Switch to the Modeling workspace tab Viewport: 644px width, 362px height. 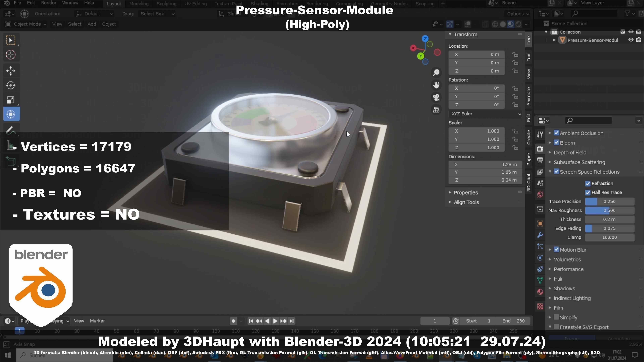pos(139,4)
